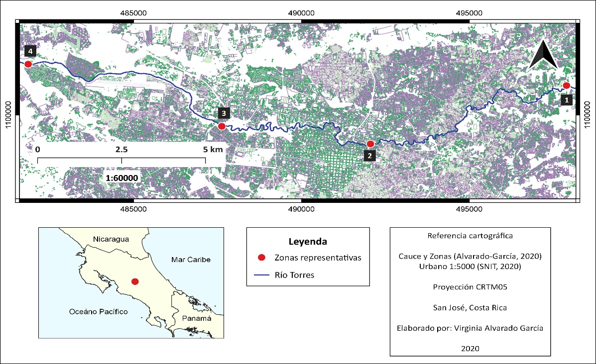The image size is (596, 364).
Task: Select the 'Mar Caribe' label
Action: [191, 260]
